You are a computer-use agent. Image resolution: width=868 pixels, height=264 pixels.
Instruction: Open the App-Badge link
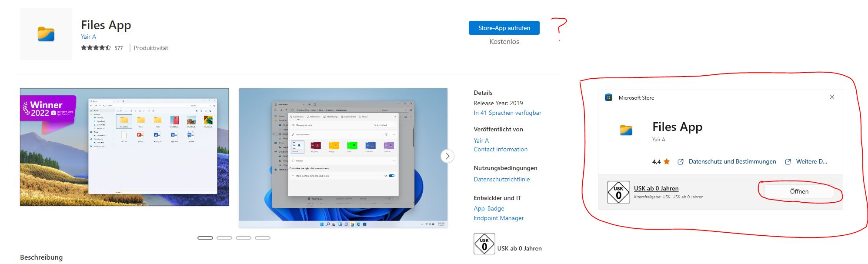(x=489, y=208)
